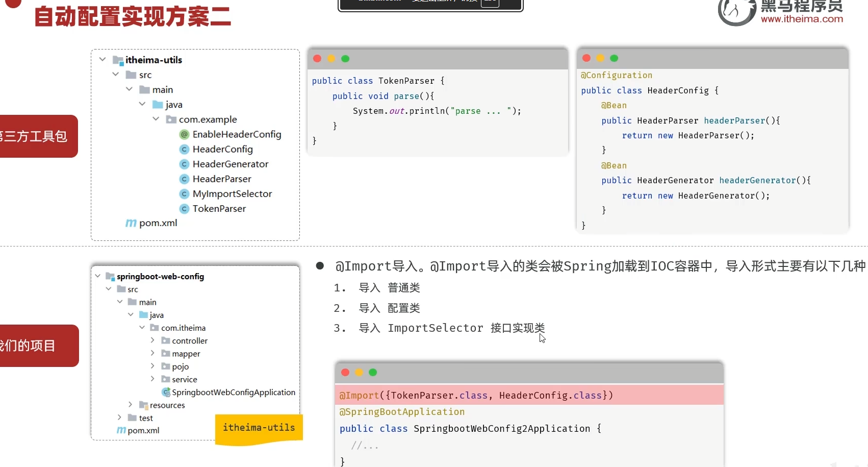Click "return new HeaderParser();" line
Viewport: 868px width, 467px height.
(688, 136)
